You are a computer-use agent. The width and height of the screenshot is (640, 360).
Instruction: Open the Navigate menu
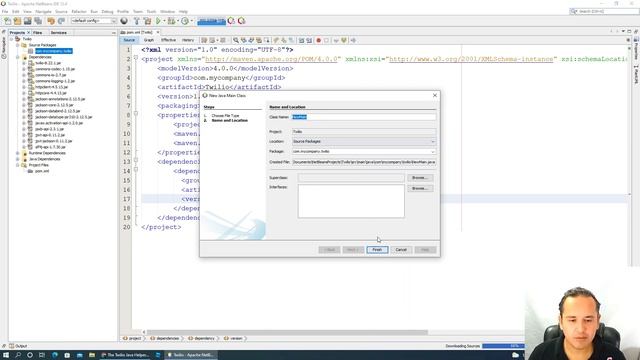coord(43,11)
